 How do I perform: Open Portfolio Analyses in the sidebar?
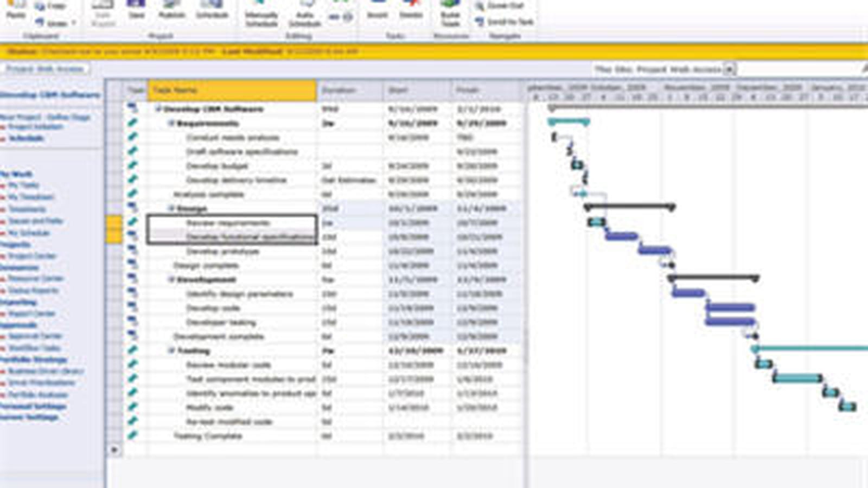coord(37,395)
